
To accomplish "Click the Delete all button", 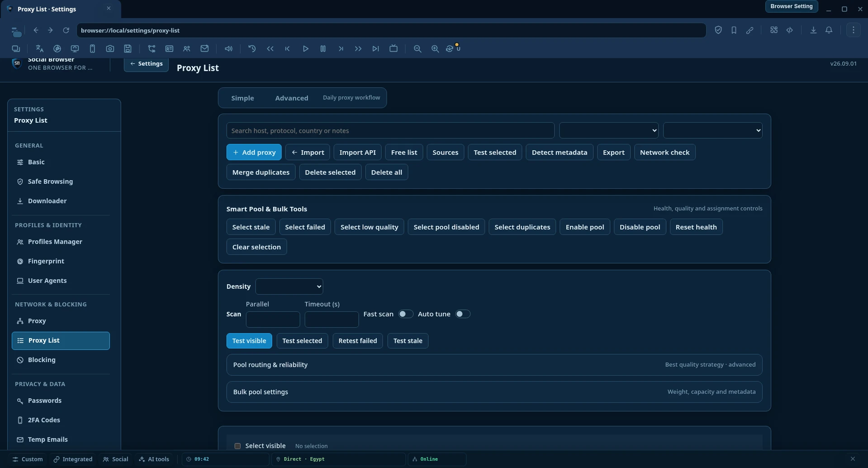I will point(386,172).
